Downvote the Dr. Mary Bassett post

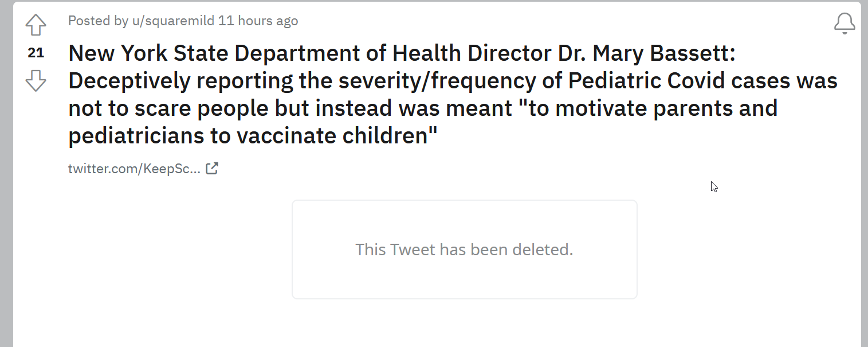pos(36,80)
